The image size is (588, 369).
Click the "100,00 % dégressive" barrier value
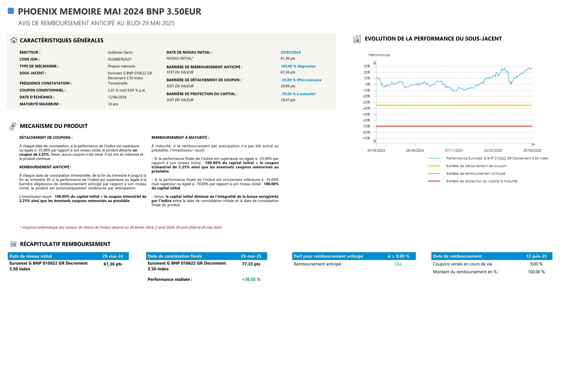[x=298, y=66]
